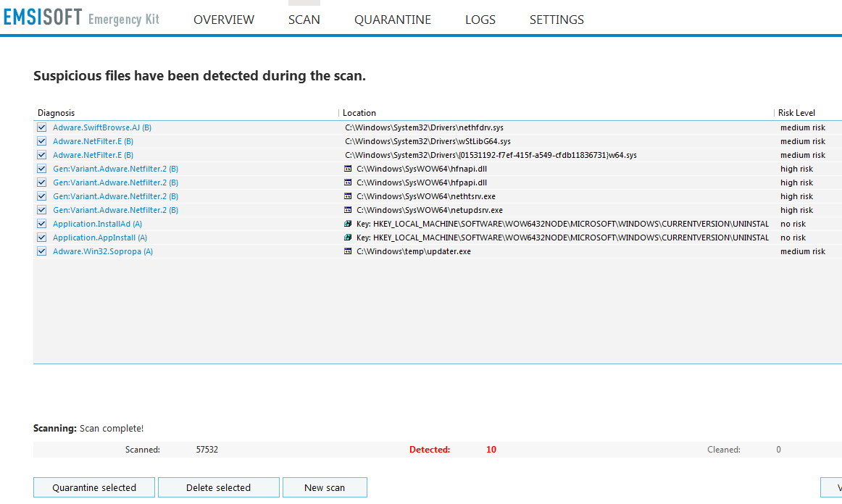Click the medium risk value for nethfdrv.sys
842x504 pixels.
click(803, 127)
